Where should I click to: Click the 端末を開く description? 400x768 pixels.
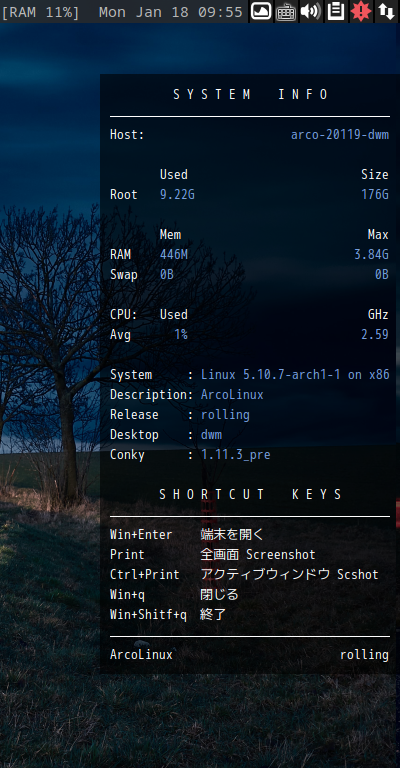click(x=232, y=534)
